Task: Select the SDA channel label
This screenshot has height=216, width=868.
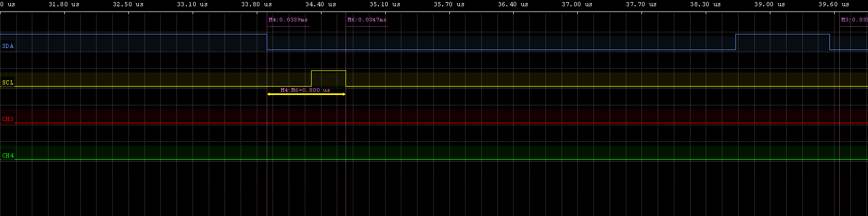Action: coord(8,46)
